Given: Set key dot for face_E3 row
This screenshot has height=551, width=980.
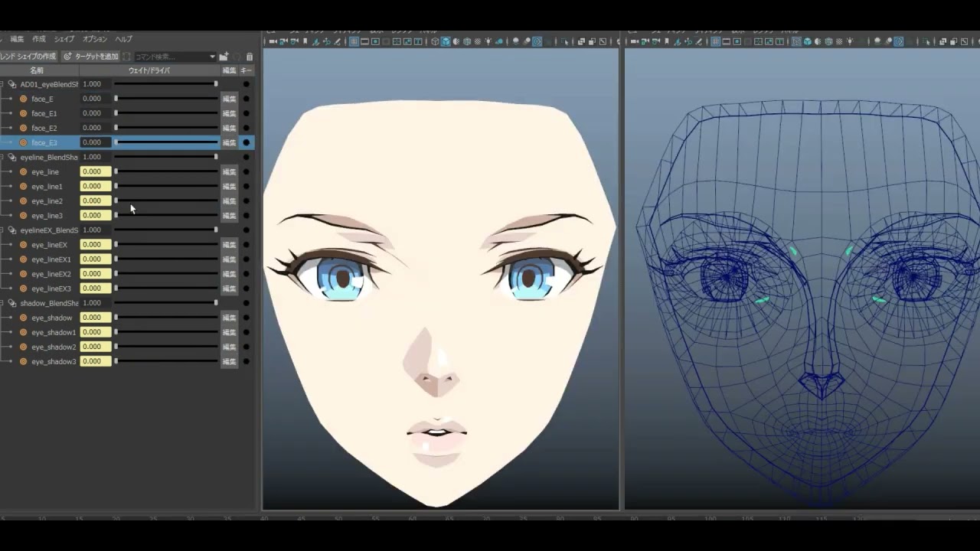Looking at the screenshot, I should point(247,142).
